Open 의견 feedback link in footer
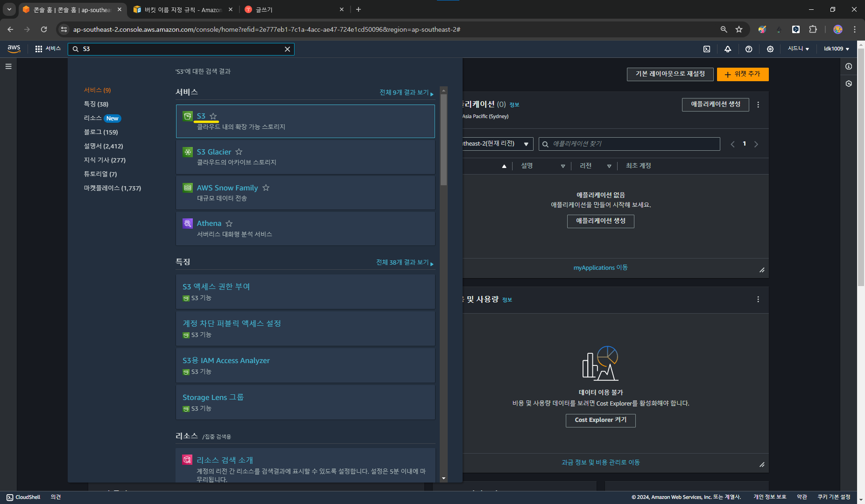 point(56,497)
